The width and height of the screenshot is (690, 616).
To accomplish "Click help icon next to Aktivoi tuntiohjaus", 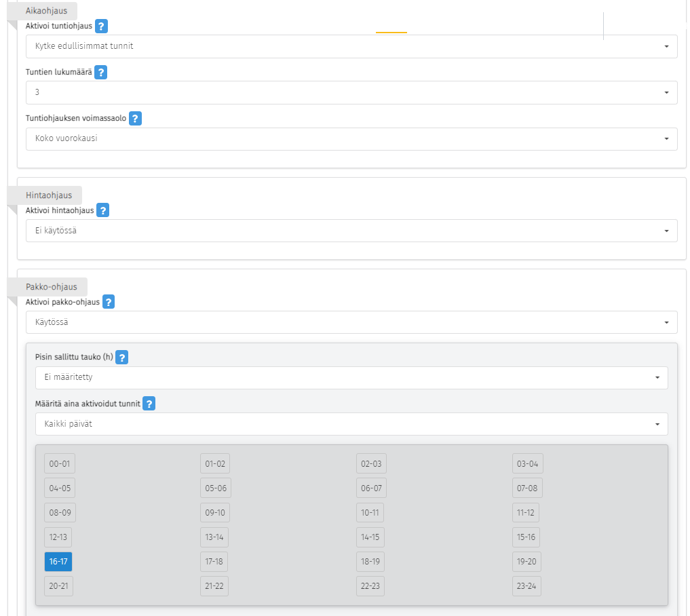I will [x=101, y=26].
